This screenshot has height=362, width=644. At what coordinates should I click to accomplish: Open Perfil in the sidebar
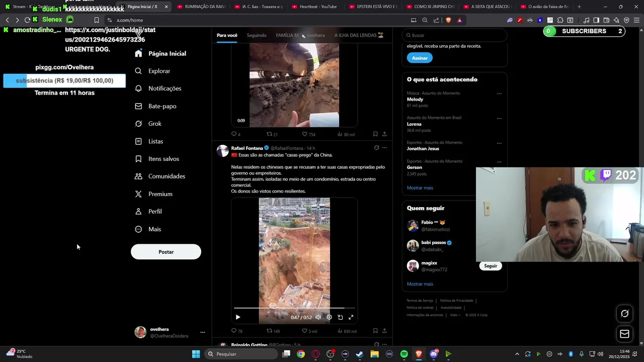coord(148,212)
